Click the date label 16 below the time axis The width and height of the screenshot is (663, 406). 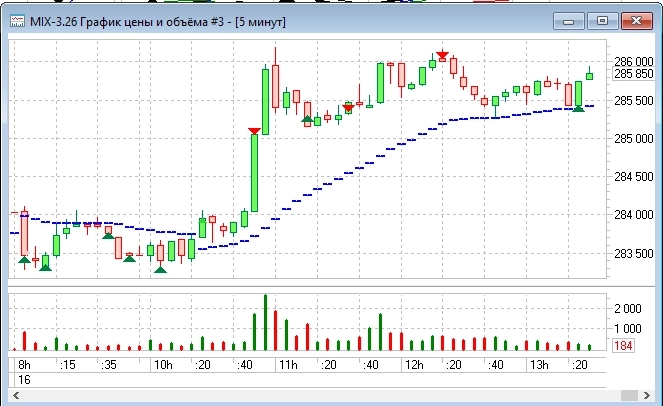[23, 381]
